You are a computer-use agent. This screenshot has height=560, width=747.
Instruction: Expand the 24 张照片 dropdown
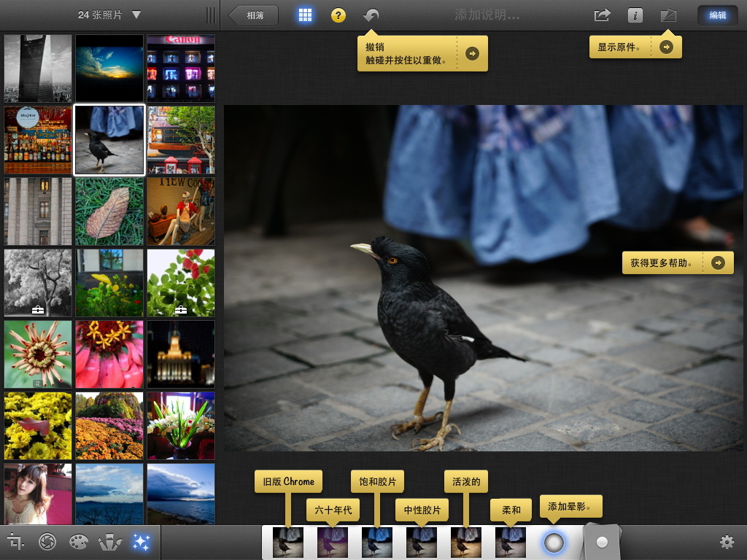tap(109, 15)
